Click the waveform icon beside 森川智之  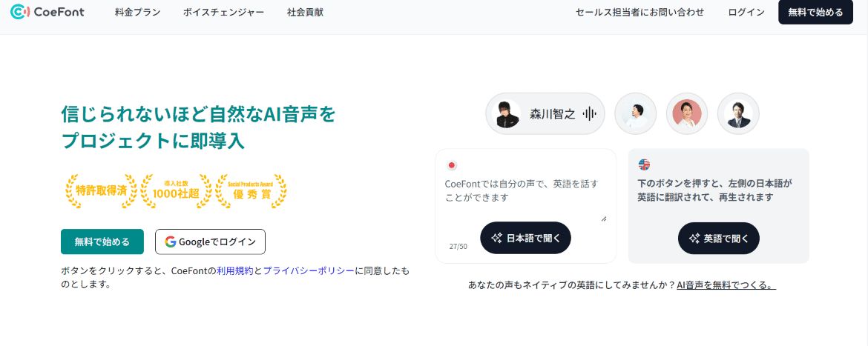coord(590,114)
